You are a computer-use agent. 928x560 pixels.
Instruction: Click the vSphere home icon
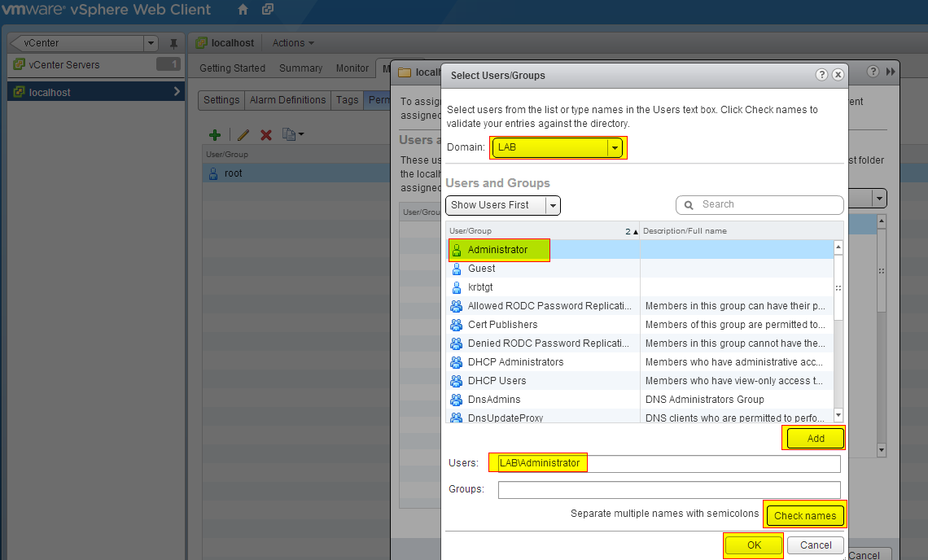coord(243,10)
